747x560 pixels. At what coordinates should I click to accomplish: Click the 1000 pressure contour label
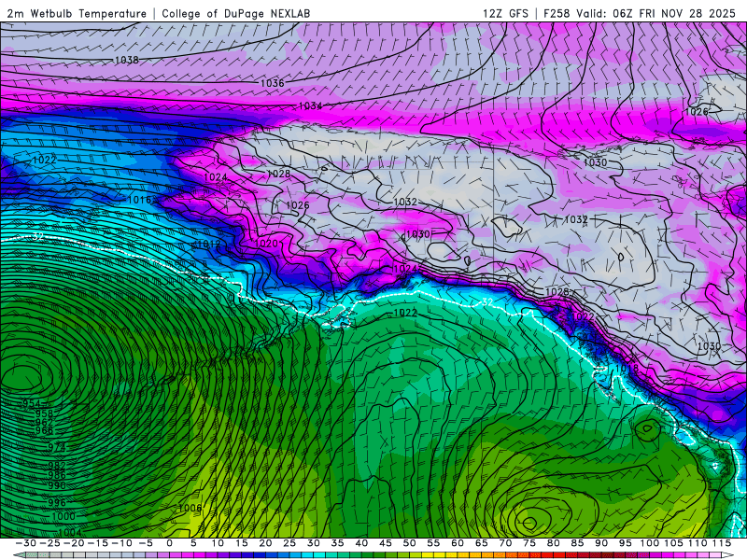coord(63,517)
